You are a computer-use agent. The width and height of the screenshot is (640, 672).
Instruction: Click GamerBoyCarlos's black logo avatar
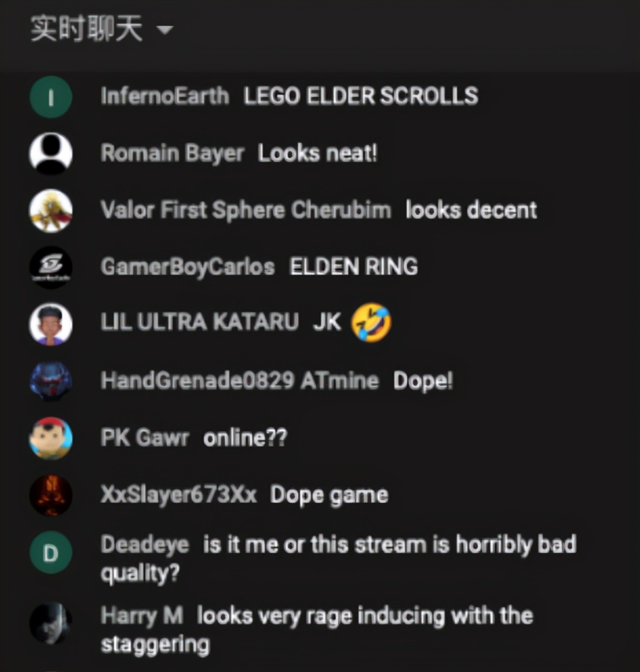point(51,267)
